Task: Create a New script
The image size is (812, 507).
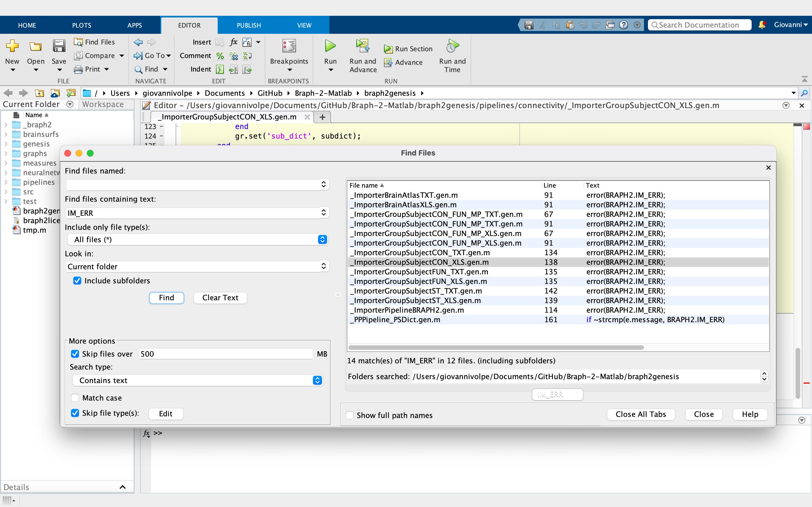Action: coord(12,54)
